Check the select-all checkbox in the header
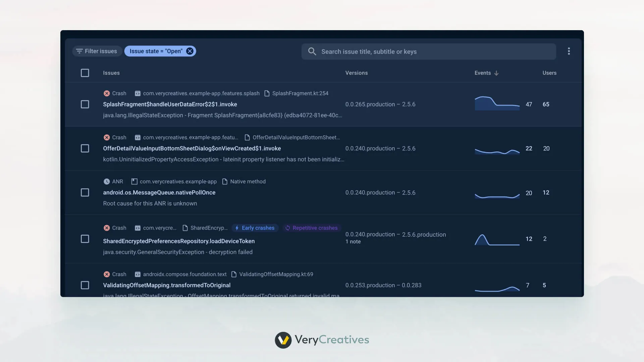The width and height of the screenshot is (644, 362). 85,73
